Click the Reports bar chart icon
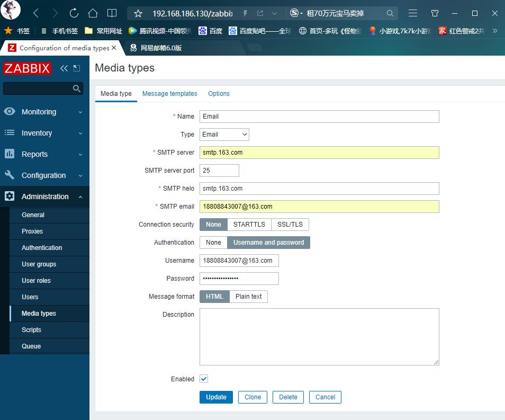Viewport: 505px width, 420px height. tap(10, 154)
